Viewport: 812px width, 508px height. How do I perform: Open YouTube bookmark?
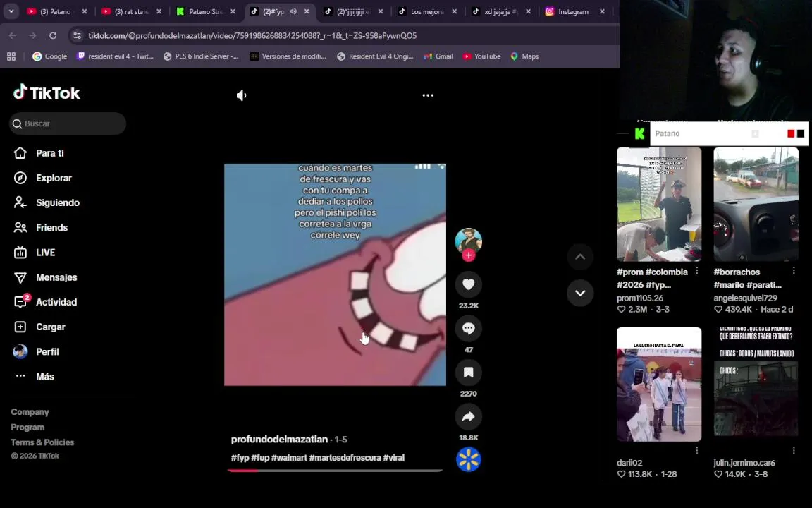[481, 56]
